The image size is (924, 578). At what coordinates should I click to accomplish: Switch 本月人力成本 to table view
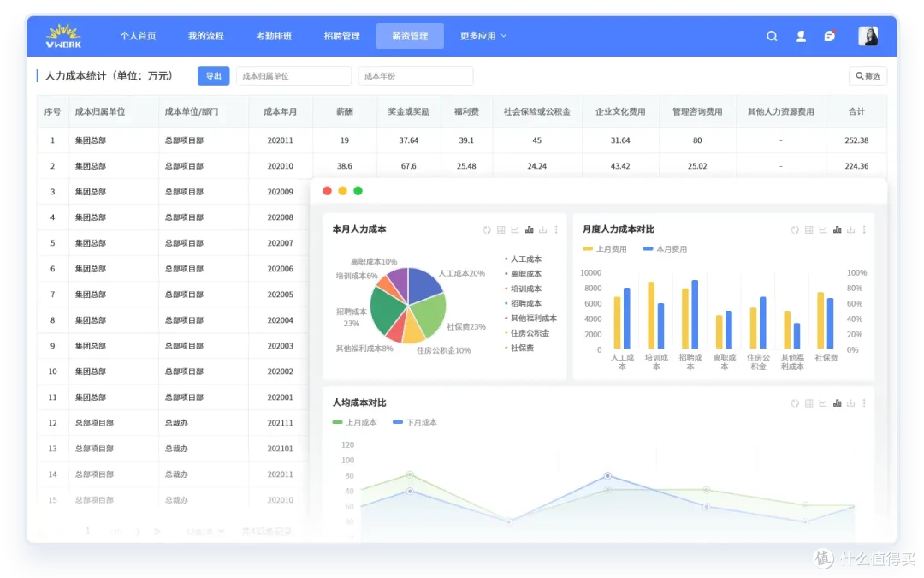[x=500, y=230]
